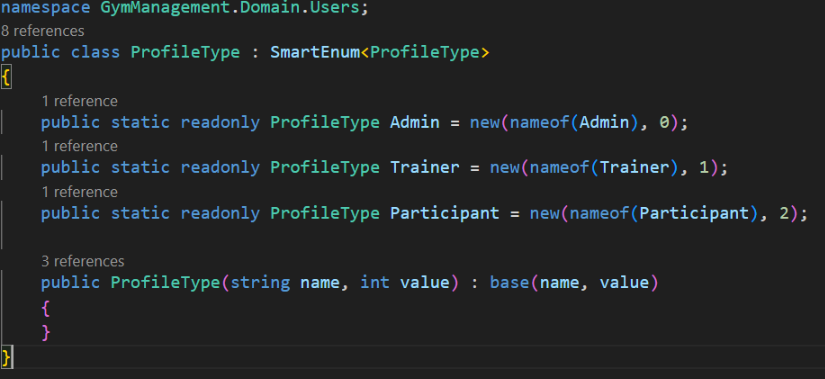The height and width of the screenshot is (379, 825).
Task: Open '1 reference' CodeLens above Trainer field
Action: [79, 146]
